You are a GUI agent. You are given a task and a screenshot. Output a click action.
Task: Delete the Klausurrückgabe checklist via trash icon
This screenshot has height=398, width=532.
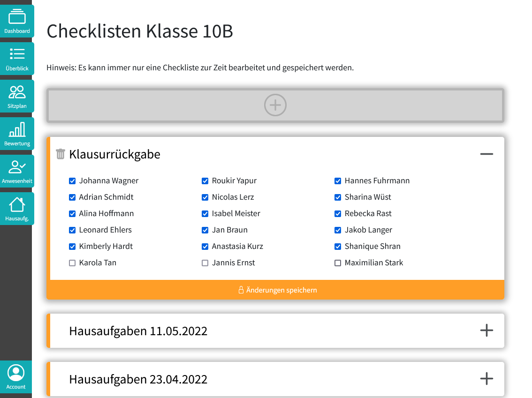point(60,153)
